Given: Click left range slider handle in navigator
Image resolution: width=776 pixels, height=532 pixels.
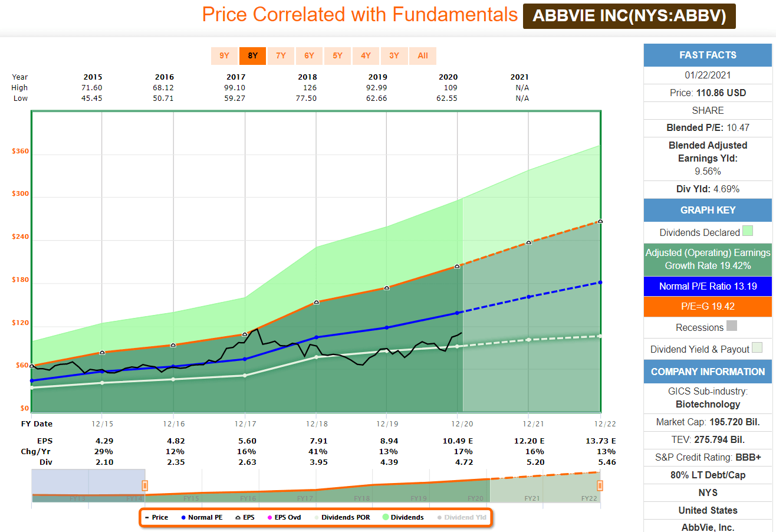Looking at the screenshot, I should point(144,485).
